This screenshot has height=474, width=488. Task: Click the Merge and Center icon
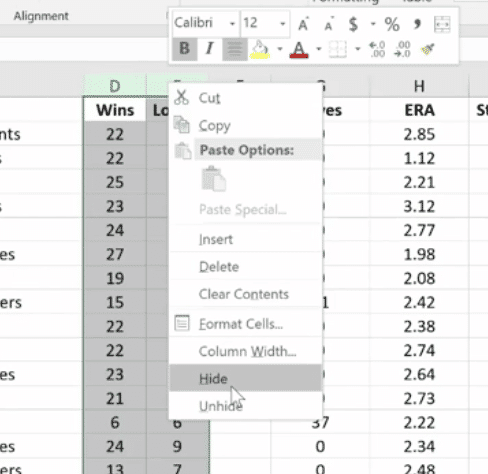pos(442,24)
